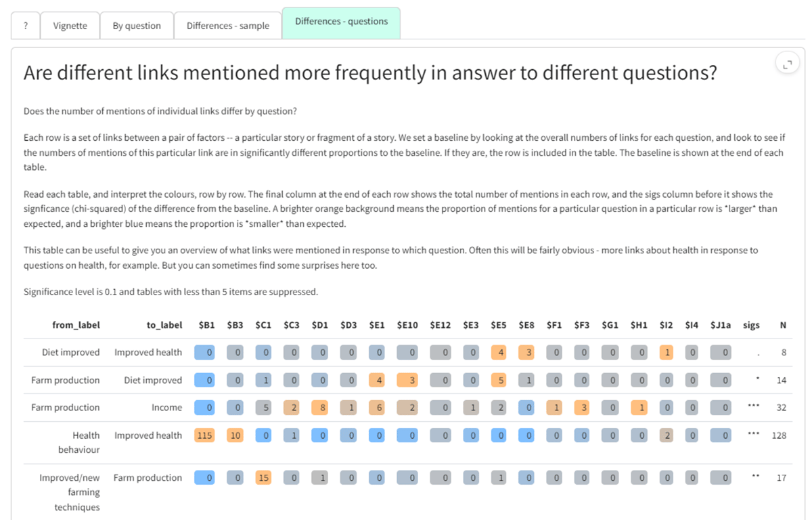Click the orange 4 cell in Diet improved row
Screen dimensions: 812x520
498,352
